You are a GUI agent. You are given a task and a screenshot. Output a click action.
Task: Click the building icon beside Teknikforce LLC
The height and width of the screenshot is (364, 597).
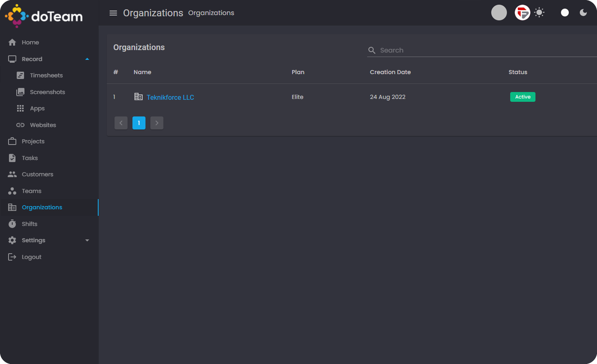click(x=139, y=97)
